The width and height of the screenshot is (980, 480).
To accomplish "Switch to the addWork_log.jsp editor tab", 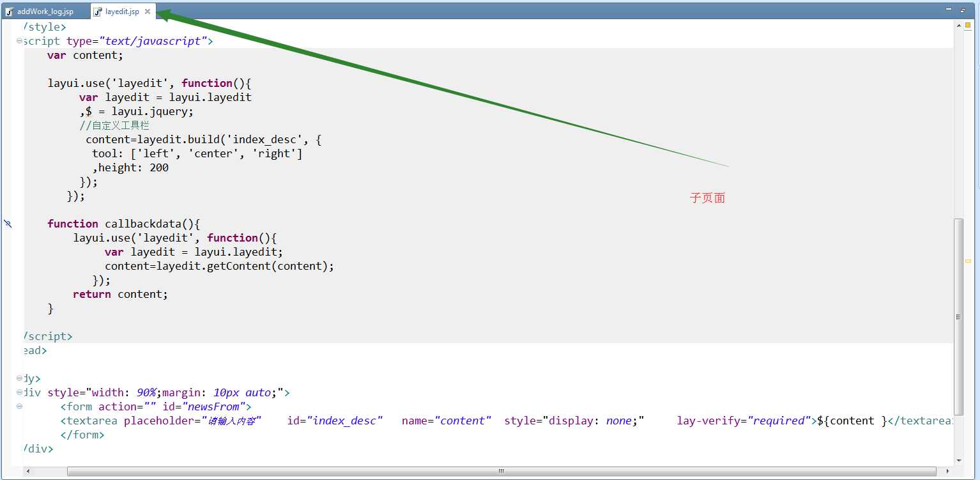I will (44, 12).
